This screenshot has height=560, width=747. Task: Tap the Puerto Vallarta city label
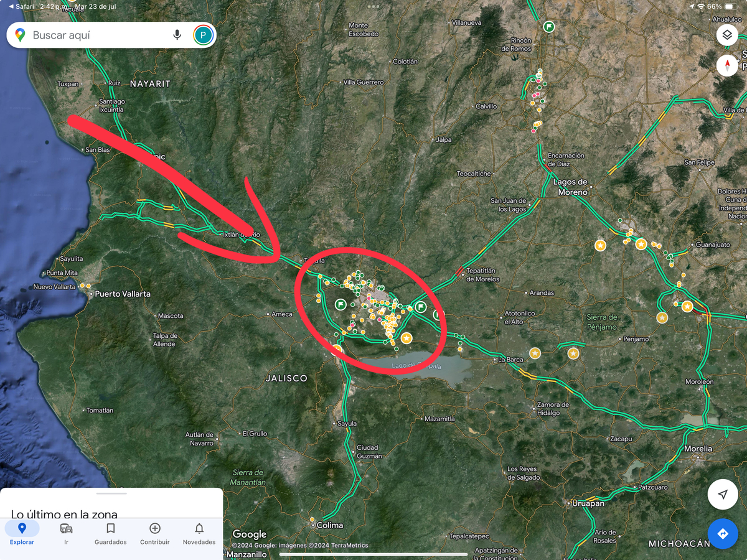(x=122, y=294)
